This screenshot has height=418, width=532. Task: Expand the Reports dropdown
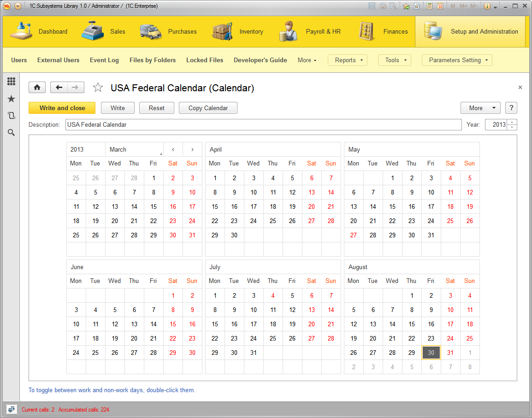click(348, 60)
